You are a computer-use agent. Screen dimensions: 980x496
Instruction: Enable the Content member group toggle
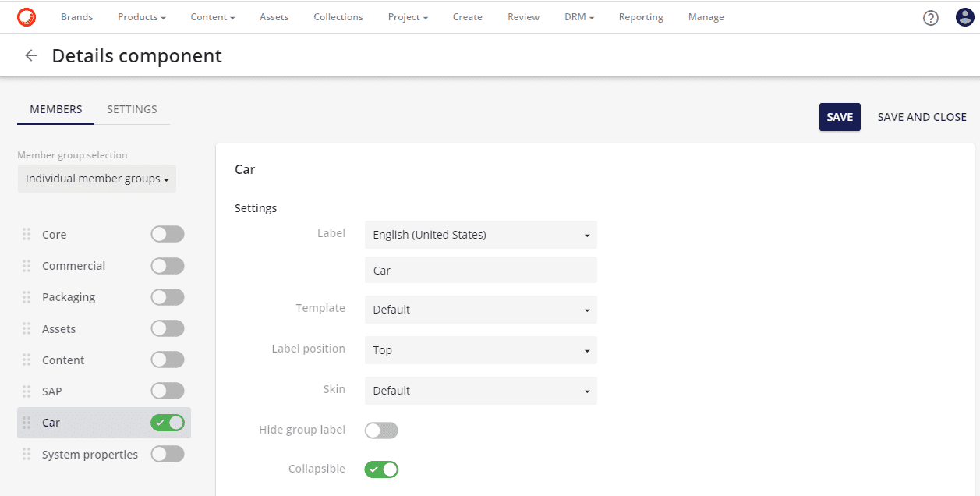[x=168, y=360]
